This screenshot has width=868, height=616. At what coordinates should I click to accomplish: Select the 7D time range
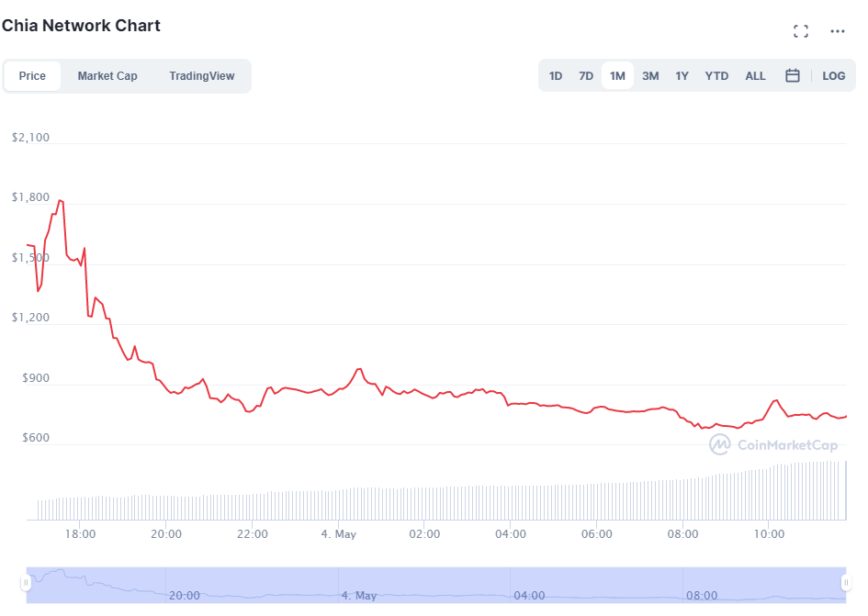[x=586, y=76]
